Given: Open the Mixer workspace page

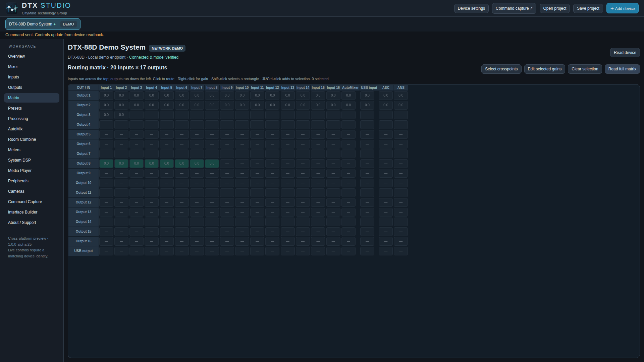Looking at the screenshot, I should 32,67.
